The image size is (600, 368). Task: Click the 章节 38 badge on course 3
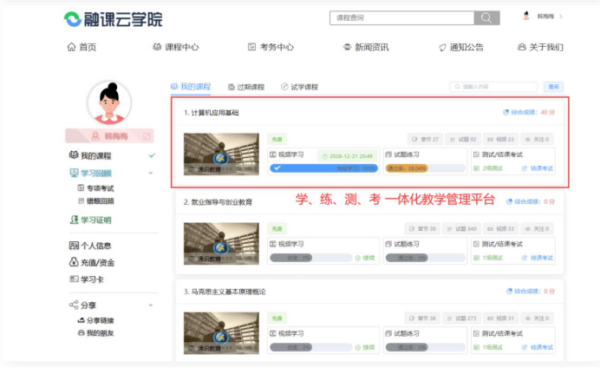(423, 318)
